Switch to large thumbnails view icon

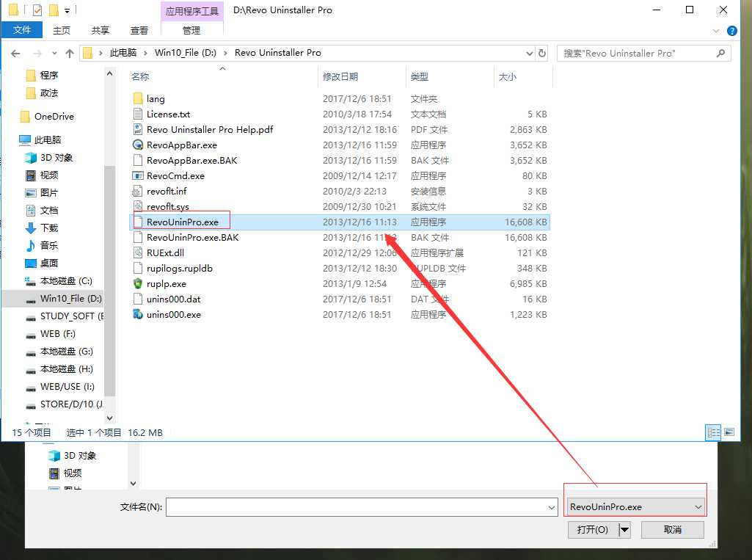click(x=729, y=432)
